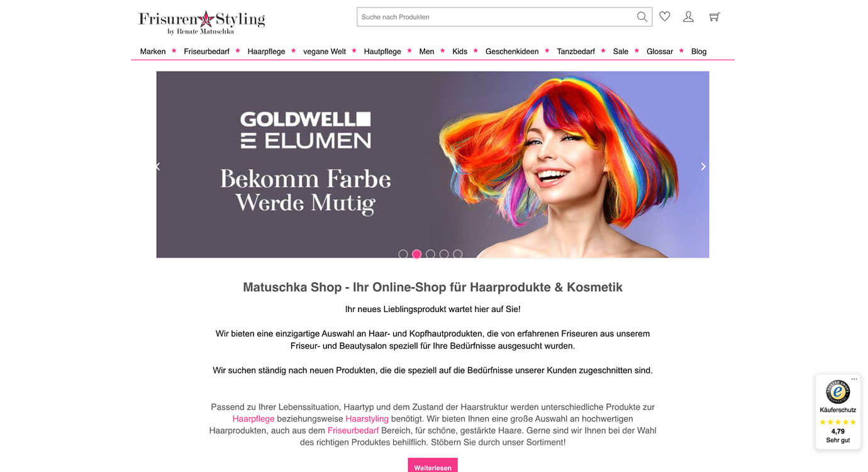Click the Friseurbedarf link in the paragraph
This screenshot has height=472, width=868.
pos(353,430)
